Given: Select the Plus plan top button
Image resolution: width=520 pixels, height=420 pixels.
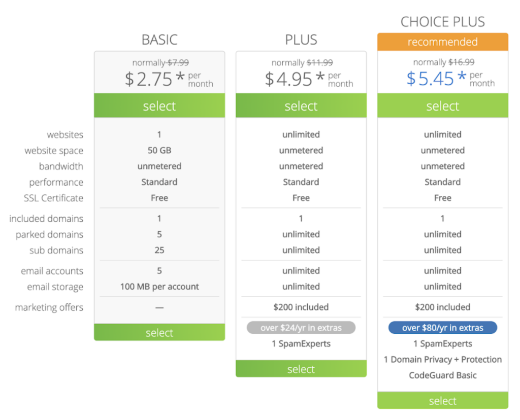Looking at the screenshot, I should pos(301,106).
